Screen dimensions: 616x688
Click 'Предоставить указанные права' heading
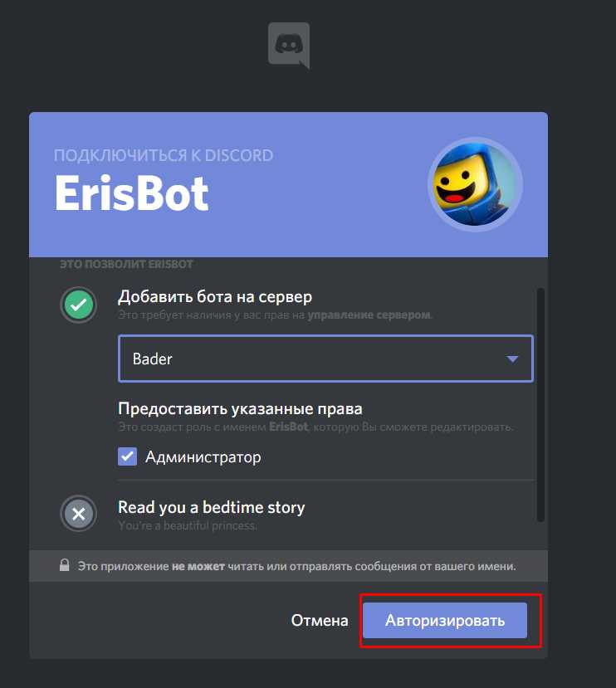240,408
